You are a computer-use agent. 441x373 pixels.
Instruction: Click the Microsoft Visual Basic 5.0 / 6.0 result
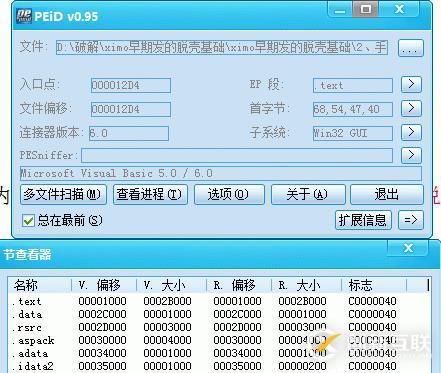(221, 173)
